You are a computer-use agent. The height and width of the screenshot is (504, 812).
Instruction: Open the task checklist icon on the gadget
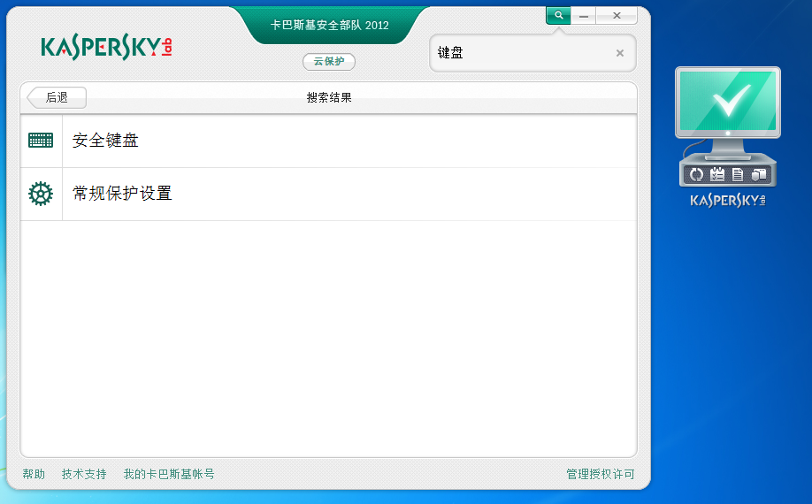717,174
